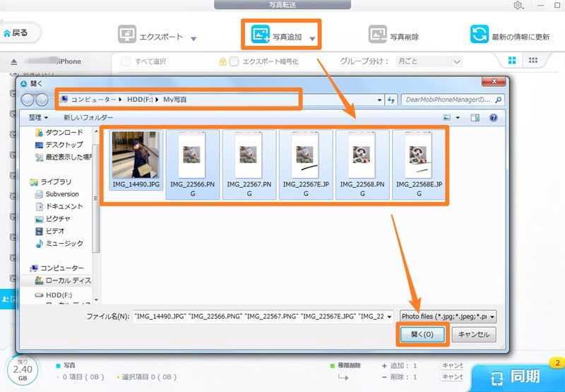Click the キャンセル button in dialog
565x392 pixels.
pyautogui.click(x=474, y=334)
